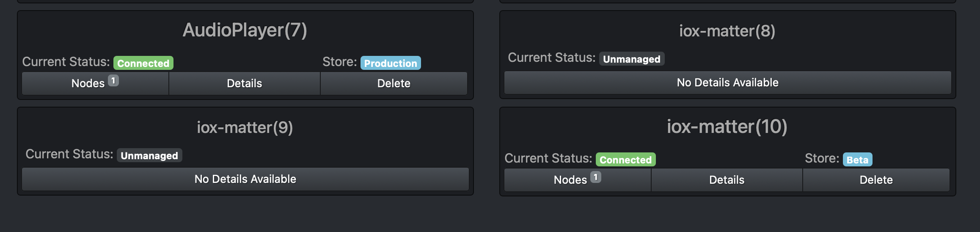Click the iox-matter(9) heading
The width and height of the screenshot is (980, 232).
(x=245, y=127)
